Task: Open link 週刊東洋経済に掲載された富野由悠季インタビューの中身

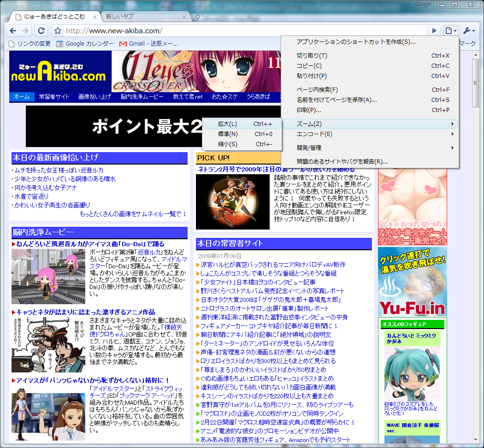Action: coord(274,317)
